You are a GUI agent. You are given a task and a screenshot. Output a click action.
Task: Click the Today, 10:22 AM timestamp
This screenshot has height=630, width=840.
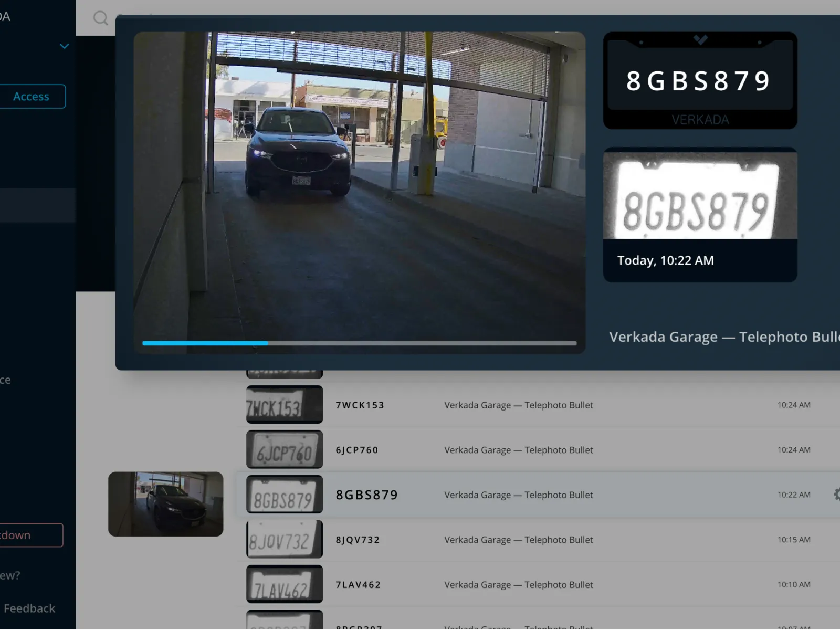coord(665,260)
